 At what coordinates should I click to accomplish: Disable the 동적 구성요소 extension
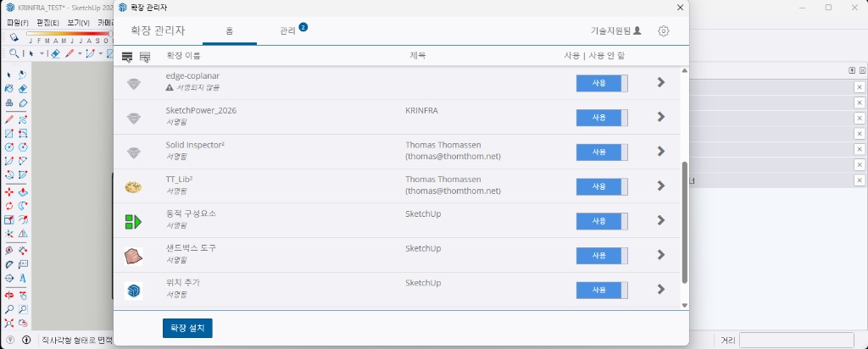point(602,221)
